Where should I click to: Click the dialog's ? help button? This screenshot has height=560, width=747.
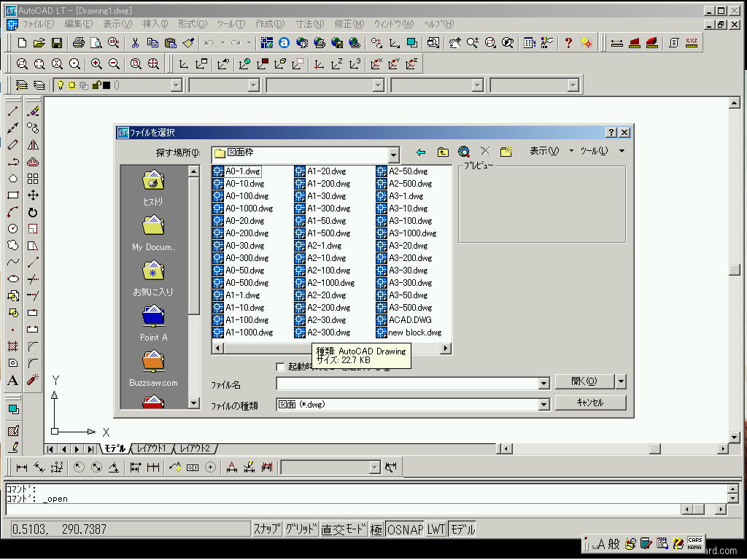pos(611,133)
